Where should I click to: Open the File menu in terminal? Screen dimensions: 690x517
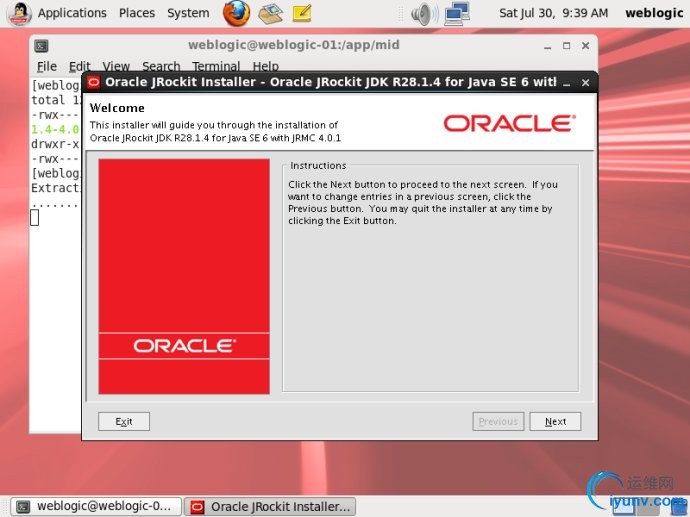click(47, 66)
